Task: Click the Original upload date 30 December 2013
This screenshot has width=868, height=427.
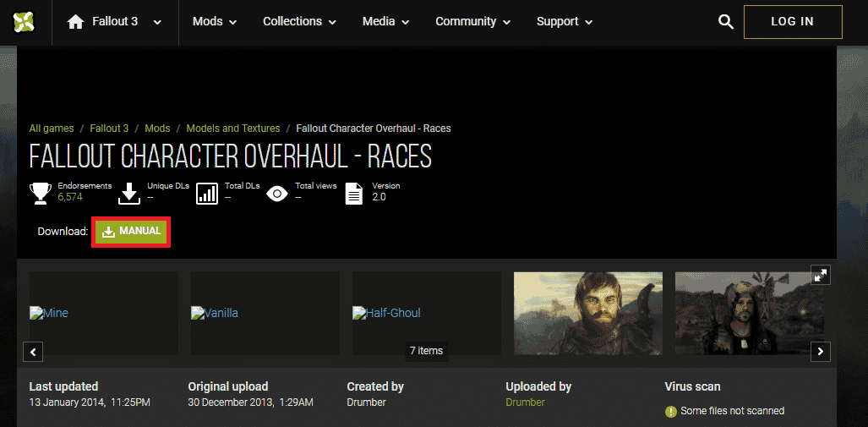Action: click(x=251, y=402)
